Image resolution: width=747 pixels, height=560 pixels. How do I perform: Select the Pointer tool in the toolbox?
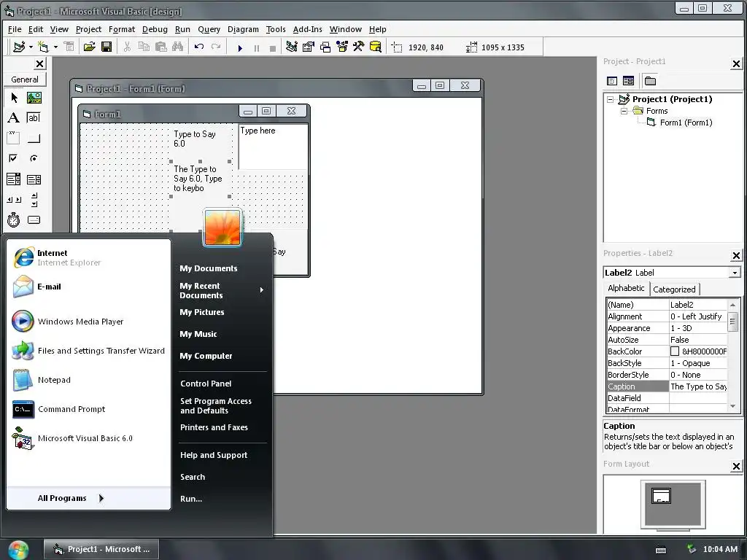(x=14, y=98)
